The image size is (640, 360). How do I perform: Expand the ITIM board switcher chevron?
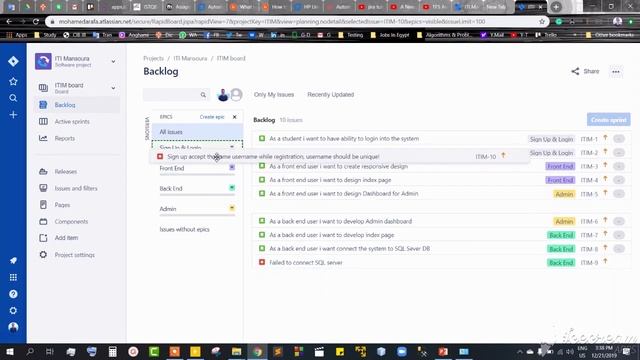click(x=113, y=88)
